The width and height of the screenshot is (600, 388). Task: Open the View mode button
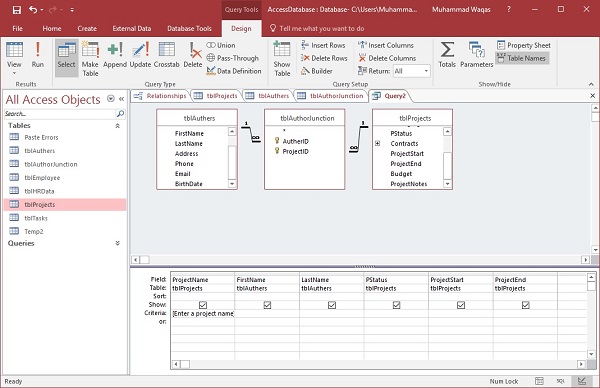click(14, 58)
